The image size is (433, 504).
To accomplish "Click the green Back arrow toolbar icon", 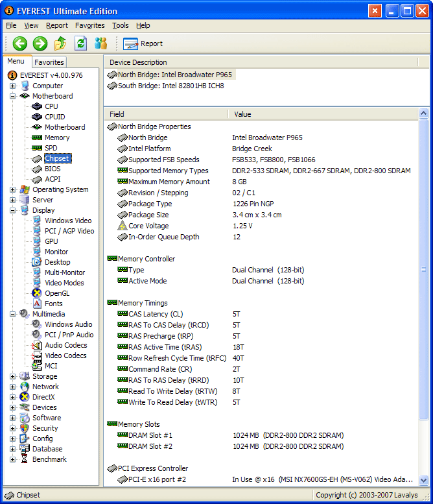I will [x=20, y=43].
